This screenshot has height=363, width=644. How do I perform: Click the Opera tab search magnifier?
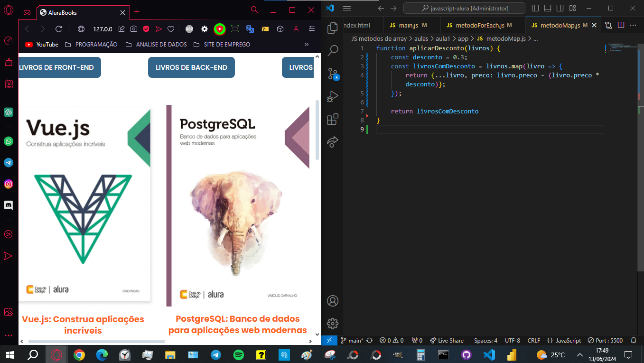(254, 9)
